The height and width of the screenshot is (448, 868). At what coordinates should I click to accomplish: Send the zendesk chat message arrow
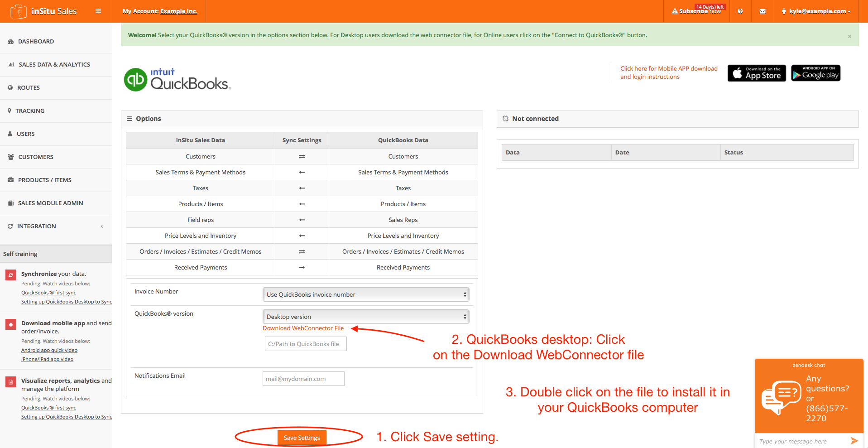point(854,441)
